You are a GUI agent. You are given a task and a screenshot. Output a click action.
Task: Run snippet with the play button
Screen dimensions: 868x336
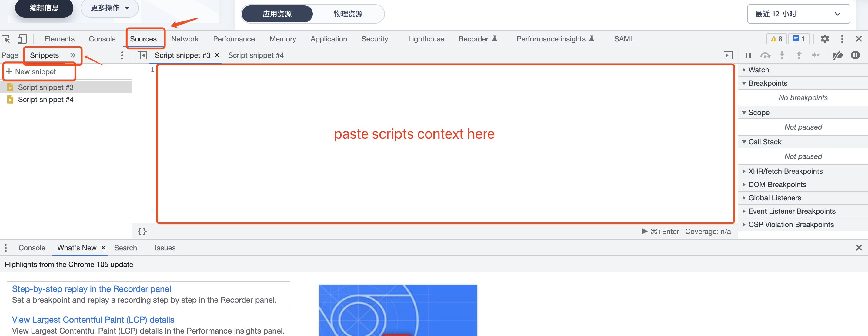coord(644,231)
